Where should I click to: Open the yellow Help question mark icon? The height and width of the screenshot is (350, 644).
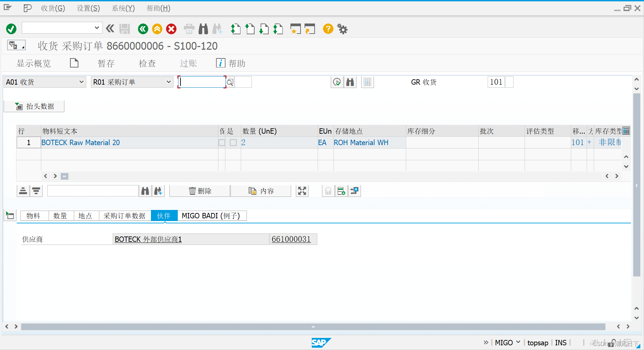[x=328, y=29]
